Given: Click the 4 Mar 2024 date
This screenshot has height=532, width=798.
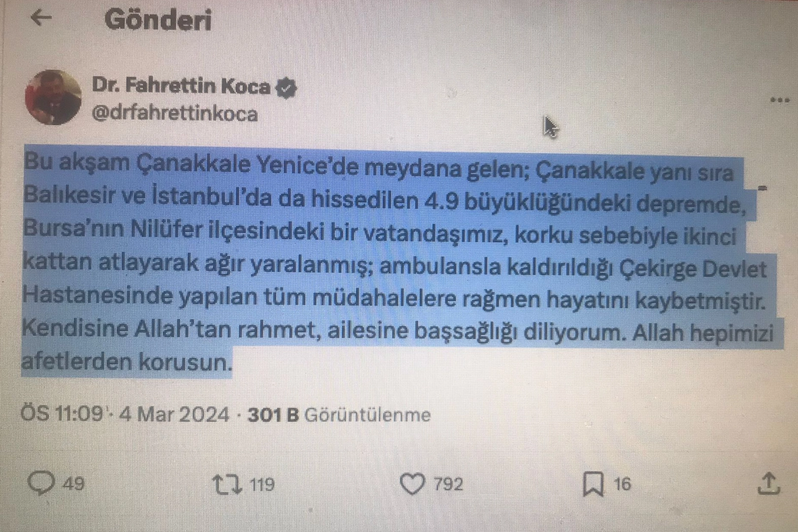Looking at the screenshot, I should [x=174, y=414].
